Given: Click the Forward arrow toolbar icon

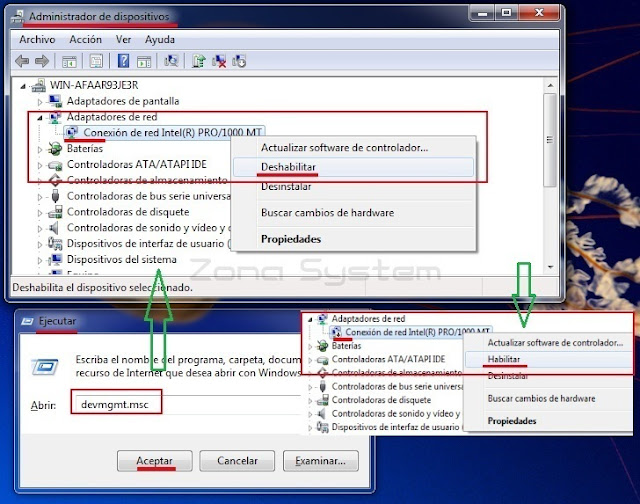Looking at the screenshot, I should [42, 61].
